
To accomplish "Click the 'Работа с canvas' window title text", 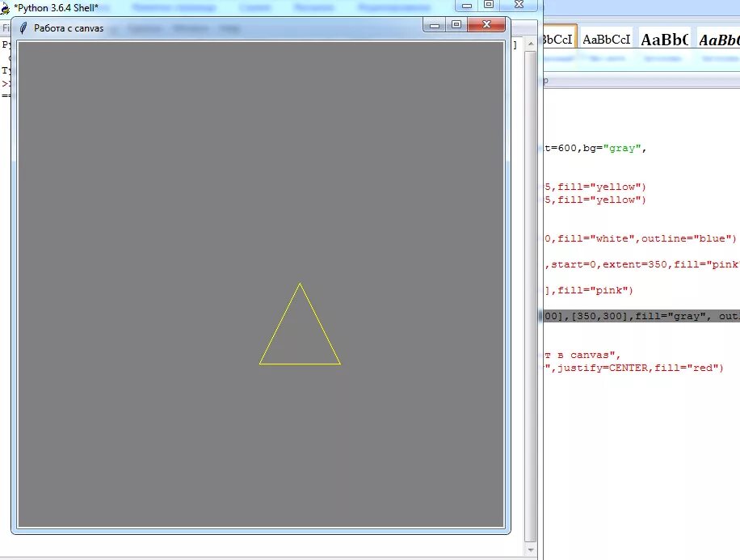I will (x=69, y=28).
